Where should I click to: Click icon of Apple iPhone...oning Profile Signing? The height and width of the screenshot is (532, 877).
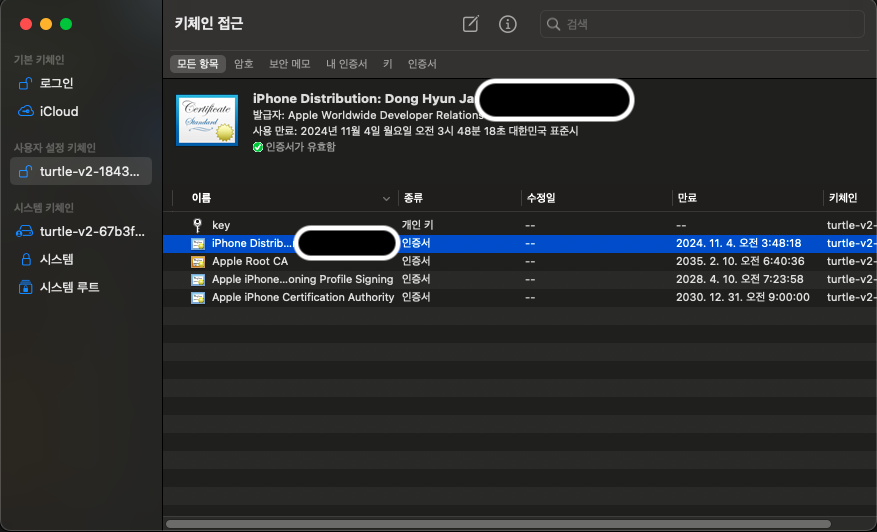[198, 279]
